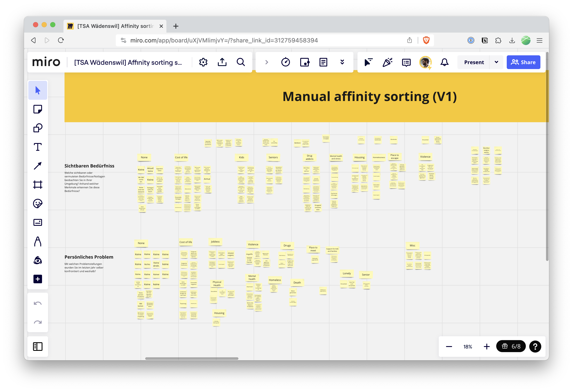This screenshot has width=573, height=392.
Task: Select the Jobless category sticky note
Action: click(215, 242)
